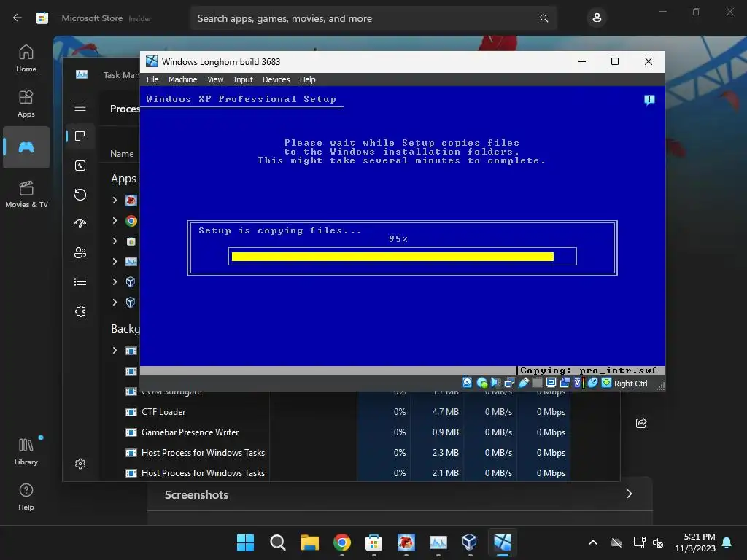Open the VirtualBox notification center icon
Image resolution: width=747 pixels, height=560 pixels.
[x=649, y=100]
